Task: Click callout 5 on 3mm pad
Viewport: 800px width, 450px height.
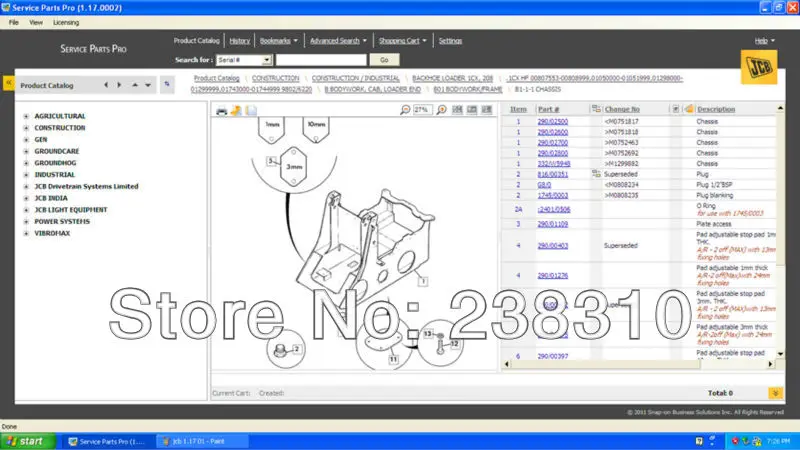Action: 271,161
